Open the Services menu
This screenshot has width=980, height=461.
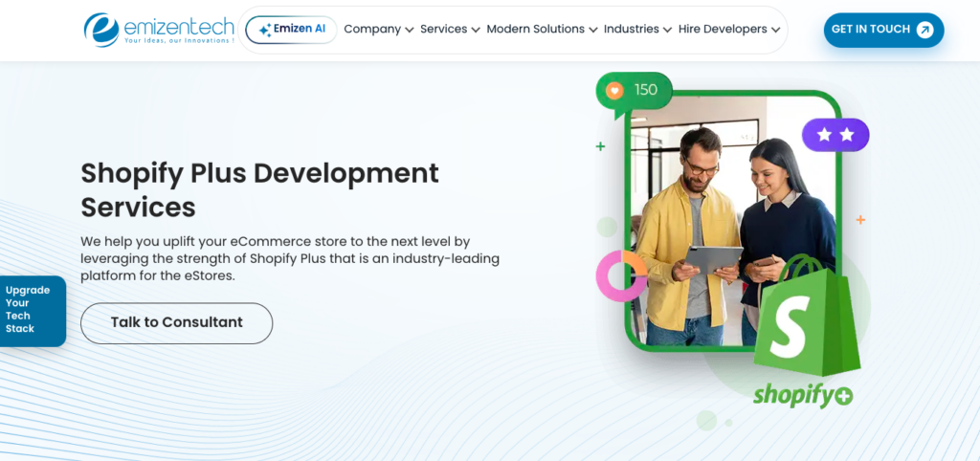click(x=444, y=30)
